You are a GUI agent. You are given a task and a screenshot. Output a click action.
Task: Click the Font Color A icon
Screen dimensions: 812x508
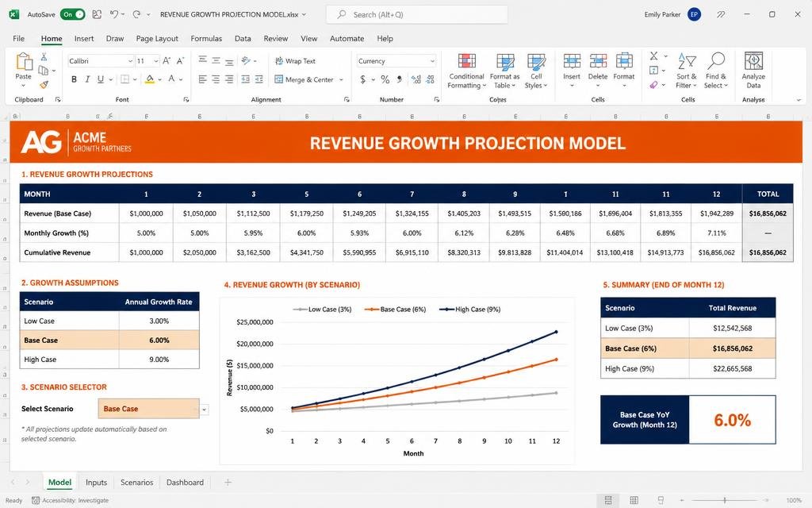click(171, 79)
